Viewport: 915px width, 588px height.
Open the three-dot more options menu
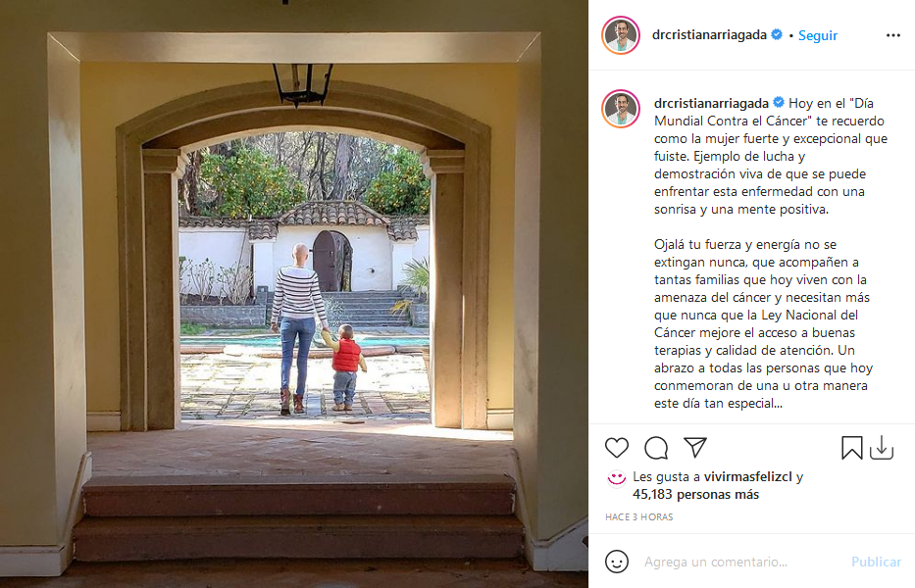(892, 35)
